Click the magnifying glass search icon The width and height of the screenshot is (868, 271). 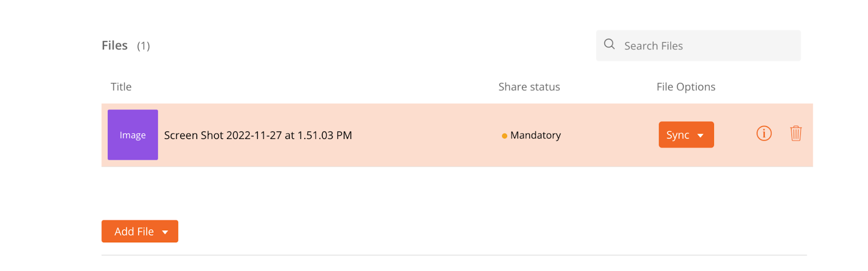609,44
